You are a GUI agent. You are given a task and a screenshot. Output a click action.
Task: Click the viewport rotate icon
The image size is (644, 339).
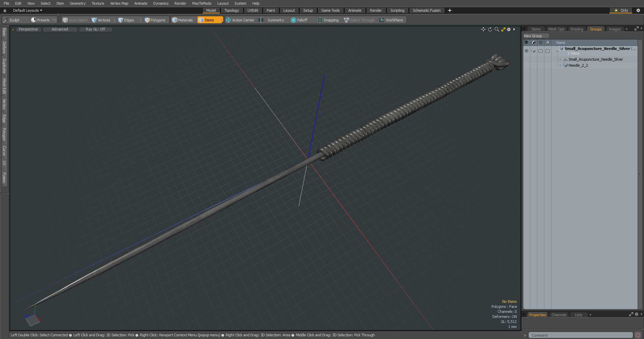[x=490, y=29]
